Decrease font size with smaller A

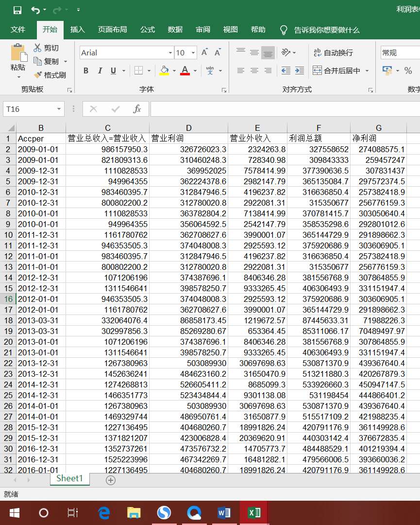pyautogui.click(x=218, y=52)
